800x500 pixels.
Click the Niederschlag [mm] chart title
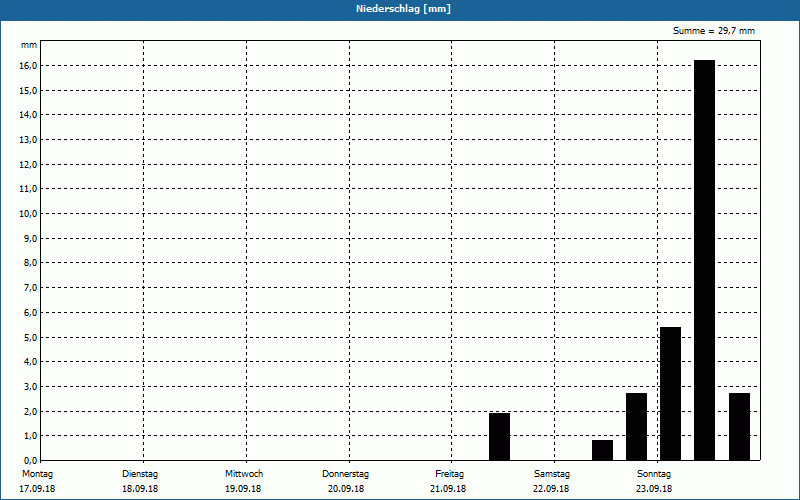tap(403, 9)
